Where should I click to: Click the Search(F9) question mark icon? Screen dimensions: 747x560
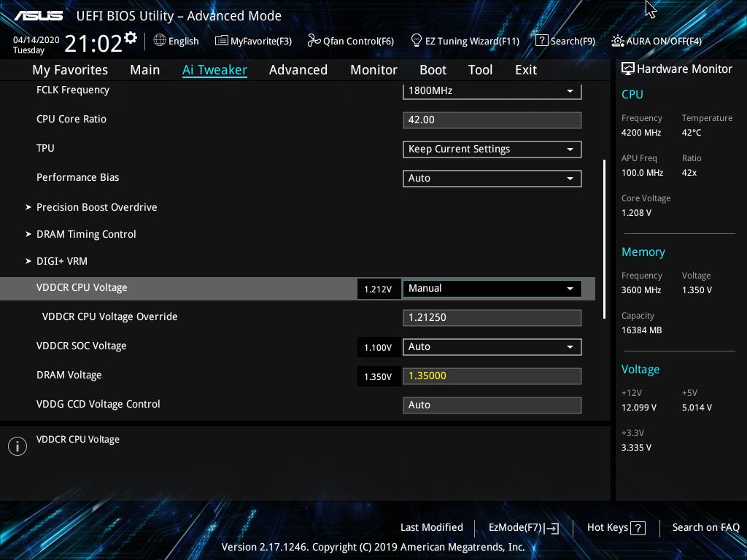click(x=542, y=41)
